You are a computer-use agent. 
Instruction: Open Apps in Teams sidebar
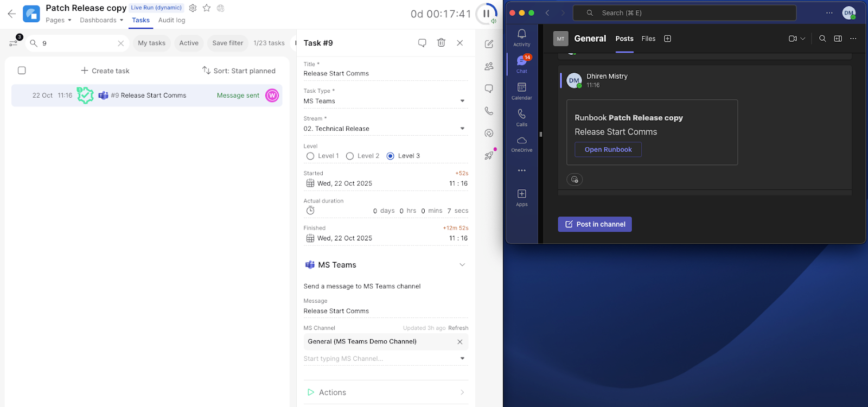point(522,198)
